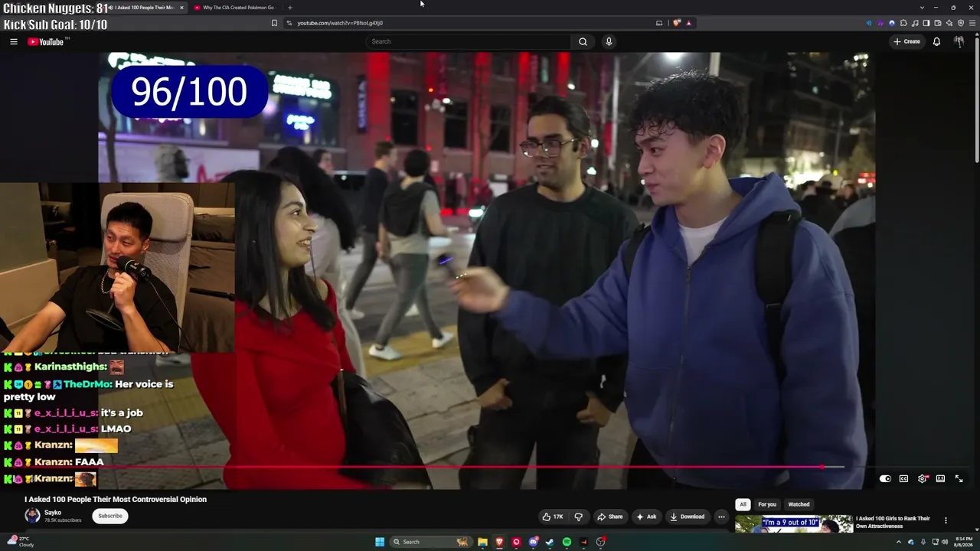Close the 'I Asked 100 People' tab

181,8
